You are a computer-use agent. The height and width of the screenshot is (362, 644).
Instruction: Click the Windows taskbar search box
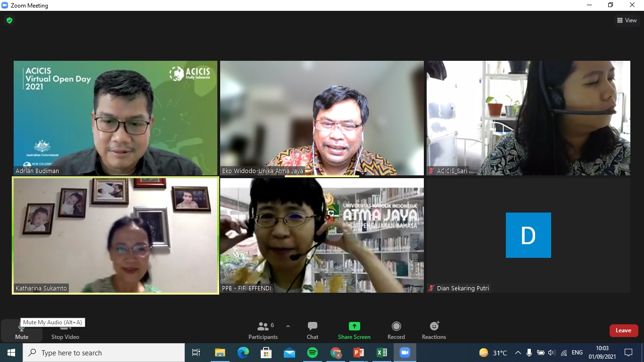pos(104,353)
